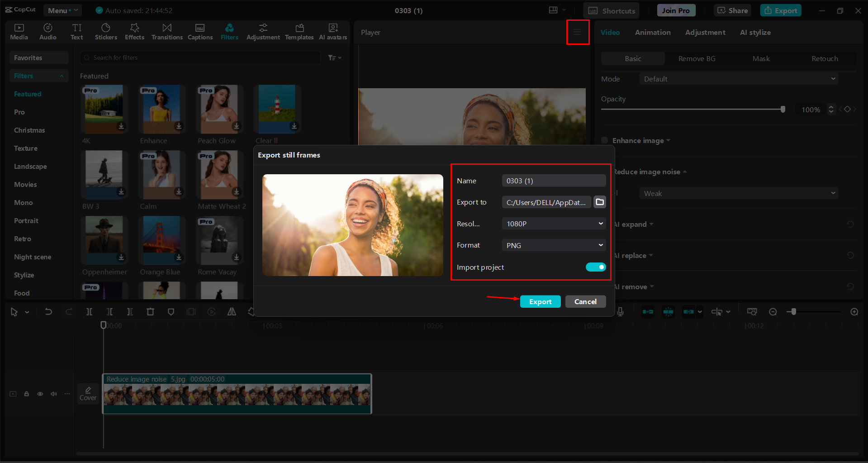Screen dimensions: 868x463
Task: Select the Split tool in the timeline toolbar
Action: point(89,311)
